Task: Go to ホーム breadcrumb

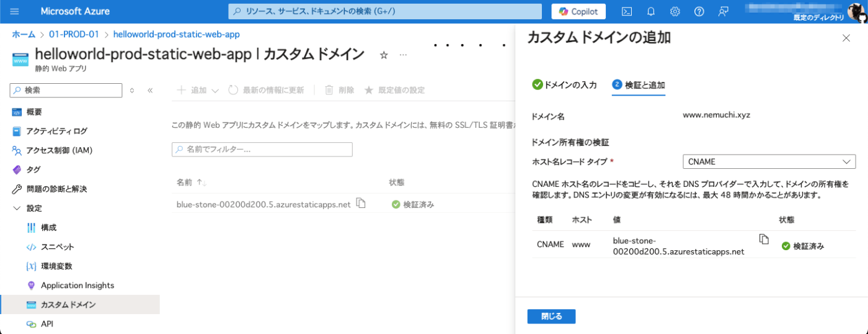Action: pos(24,35)
